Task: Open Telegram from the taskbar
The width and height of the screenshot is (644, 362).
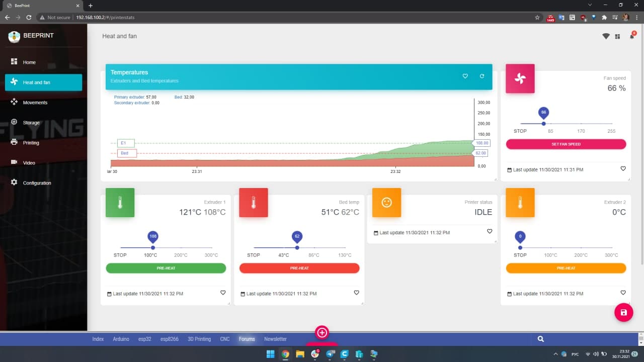Action: (330, 354)
